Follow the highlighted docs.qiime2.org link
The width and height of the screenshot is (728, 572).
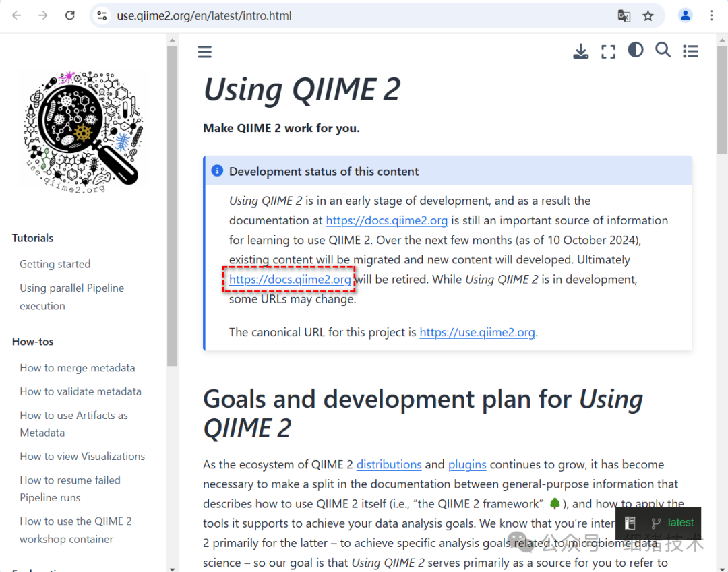click(x=289, y=279)
